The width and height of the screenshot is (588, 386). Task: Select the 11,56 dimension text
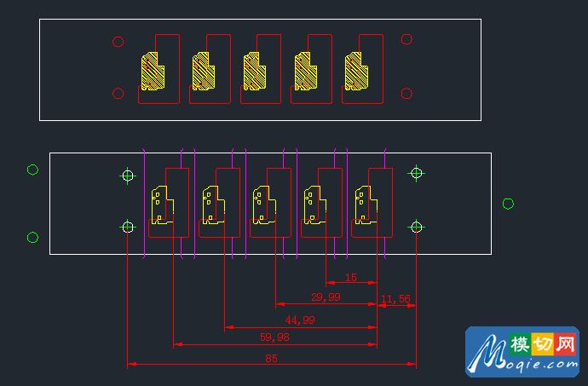tap(395, 299)
